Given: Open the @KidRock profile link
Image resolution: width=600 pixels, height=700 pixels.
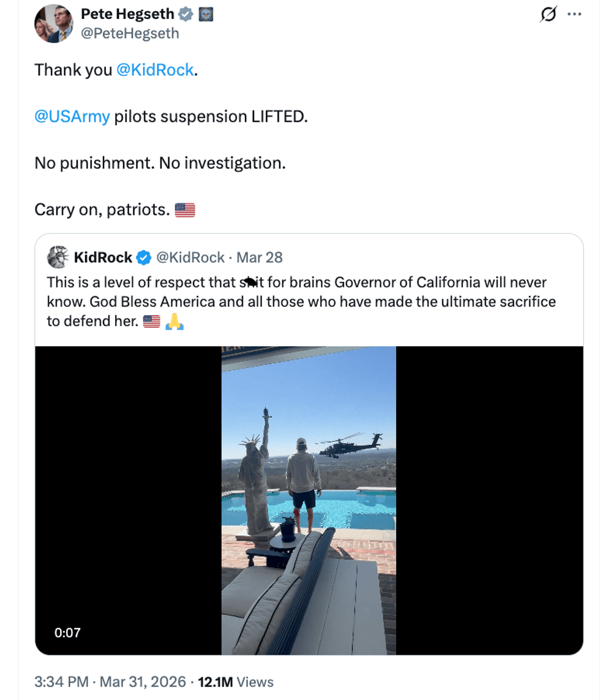Looking at the screenshot, I should click(154, 70).
